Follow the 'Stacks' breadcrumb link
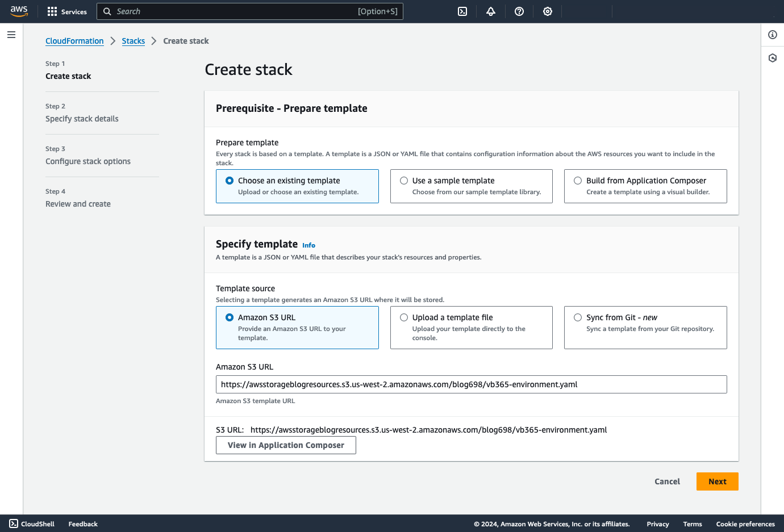784x532 pixels. click(133, 40)
